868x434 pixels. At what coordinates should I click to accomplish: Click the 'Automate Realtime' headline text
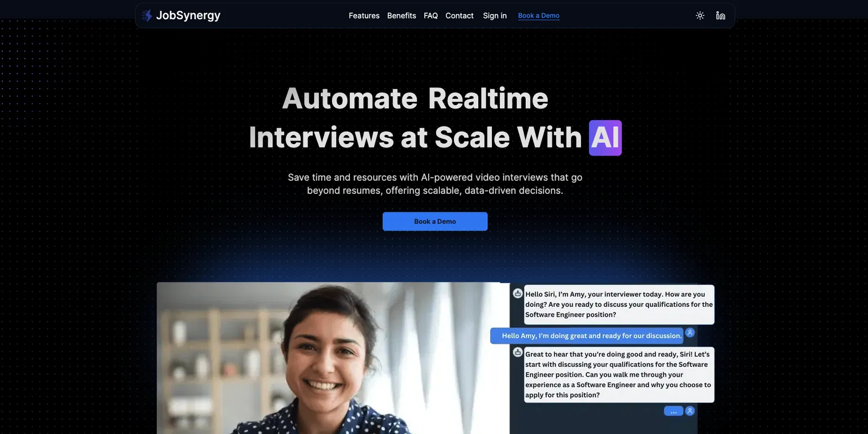click(x=415, y=98)
